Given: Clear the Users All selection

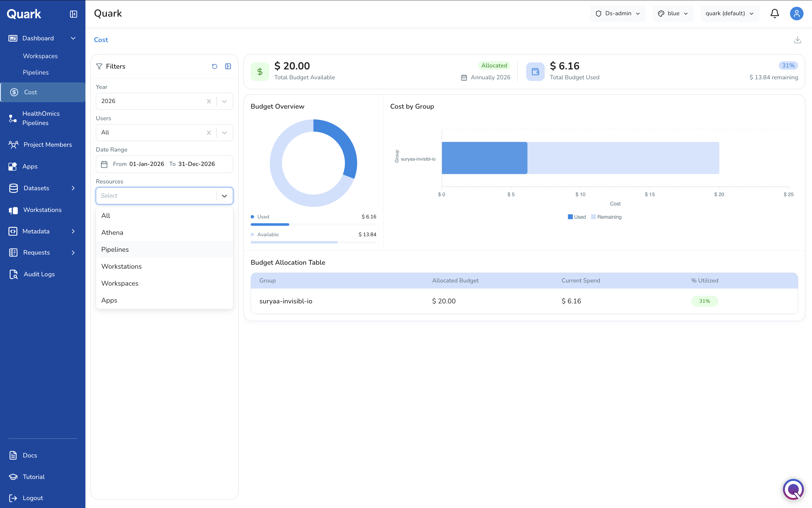Looking at the screenshot, I should (x=209, y=133).
